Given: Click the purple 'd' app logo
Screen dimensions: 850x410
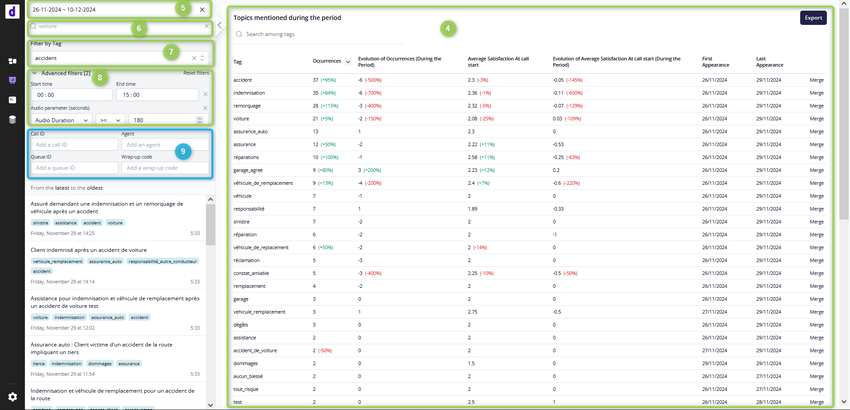Looking at the screenshot, I should (x=12, y=13).
